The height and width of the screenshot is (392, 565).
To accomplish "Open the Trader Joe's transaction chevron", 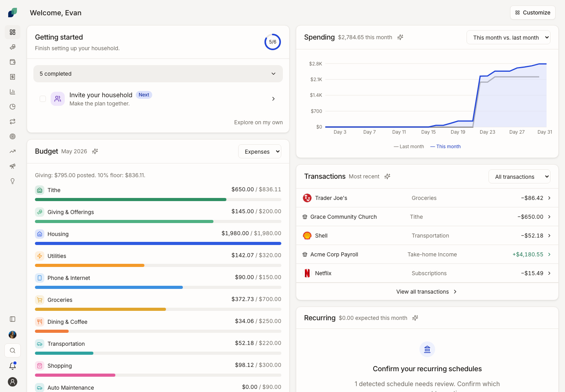I will coord(549,198).
